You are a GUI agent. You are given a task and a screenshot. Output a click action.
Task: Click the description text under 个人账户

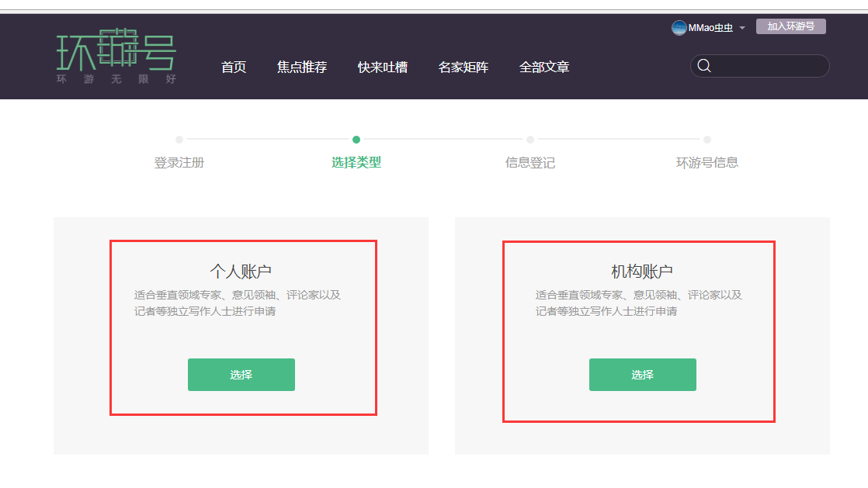[x=238, y=303]
